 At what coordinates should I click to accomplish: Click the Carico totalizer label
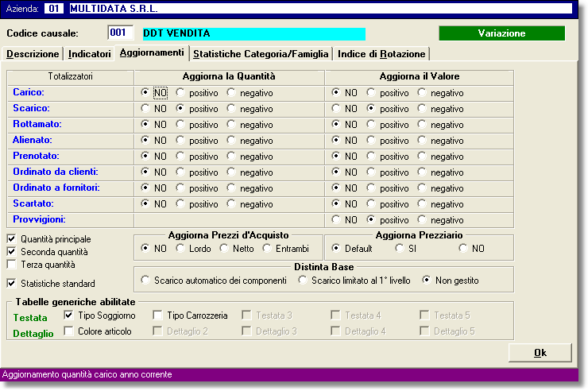pos(29,92)
